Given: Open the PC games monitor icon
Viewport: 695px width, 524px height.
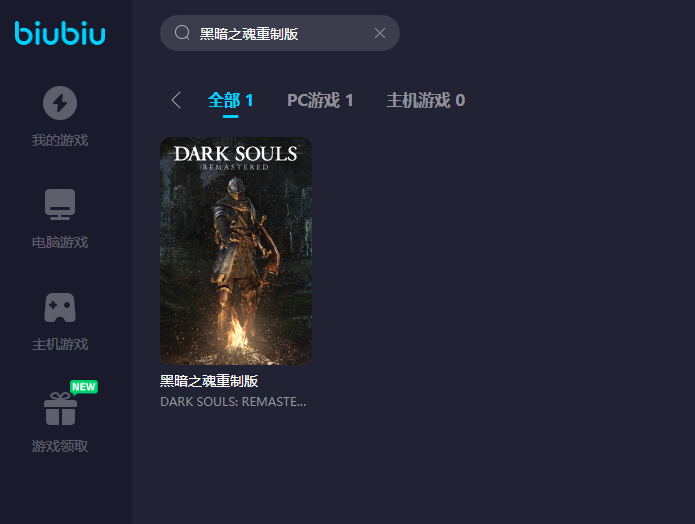Looking at the screenshot, I should 60,204.
